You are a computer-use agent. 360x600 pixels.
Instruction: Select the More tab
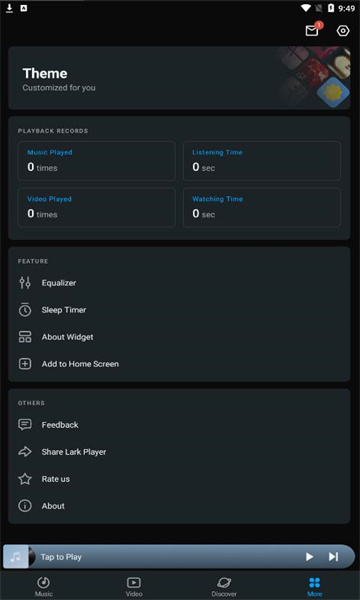click(314, 586)
